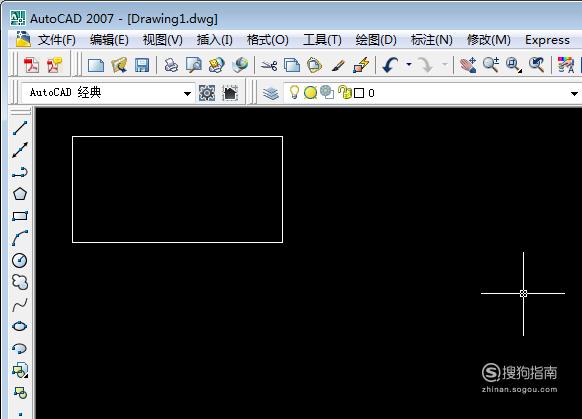
Task: Select the Polyline tool
Action: point(20,172)
